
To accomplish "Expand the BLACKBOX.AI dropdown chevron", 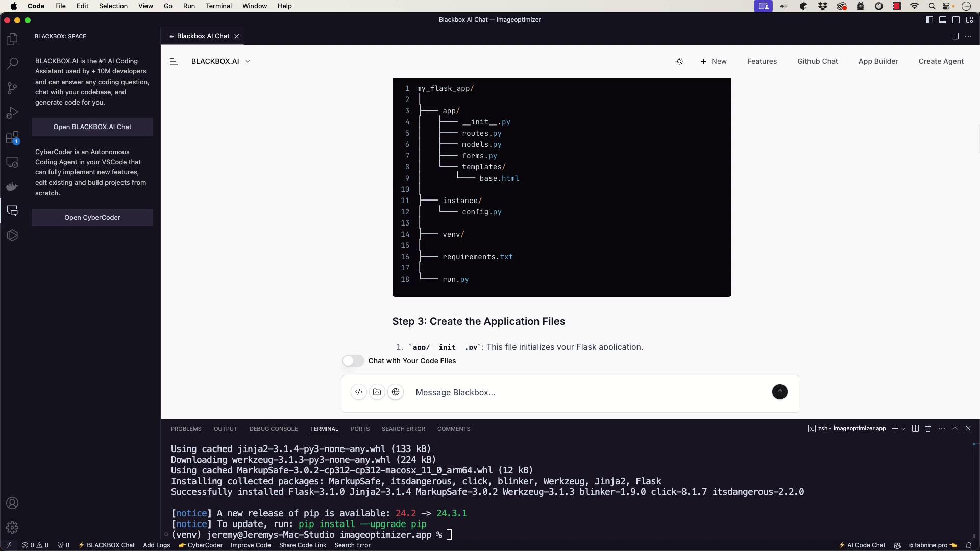I will 248,61.
